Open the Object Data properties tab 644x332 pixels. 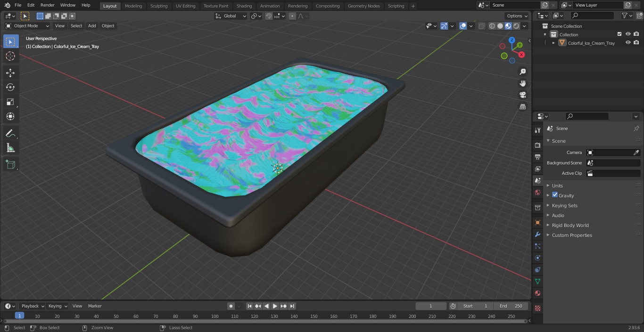coord(537,281)
